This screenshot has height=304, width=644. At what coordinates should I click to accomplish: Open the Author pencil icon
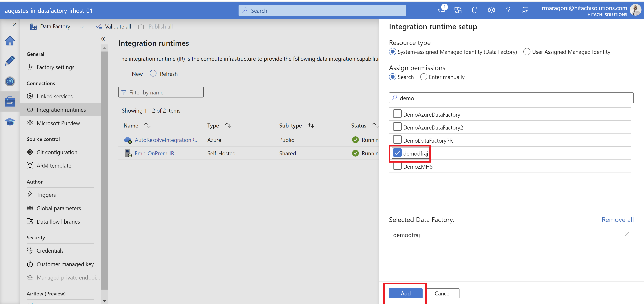10,61
